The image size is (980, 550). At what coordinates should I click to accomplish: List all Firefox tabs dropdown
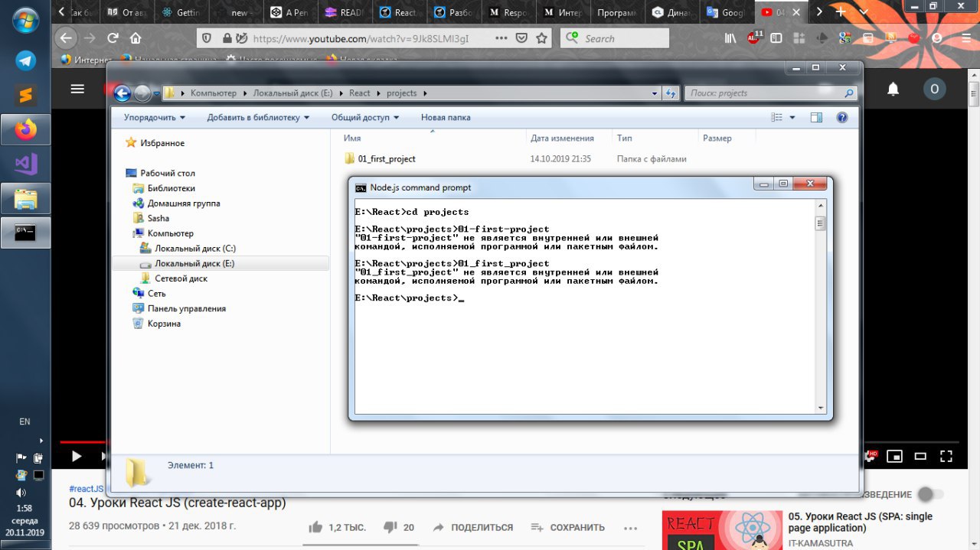point(864,12)
